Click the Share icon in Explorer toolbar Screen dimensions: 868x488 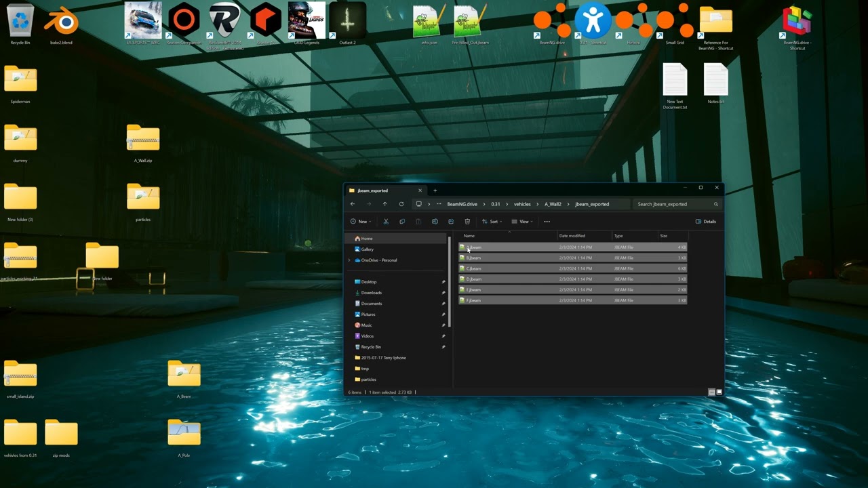pyautogui.click(x=451, y=222)
